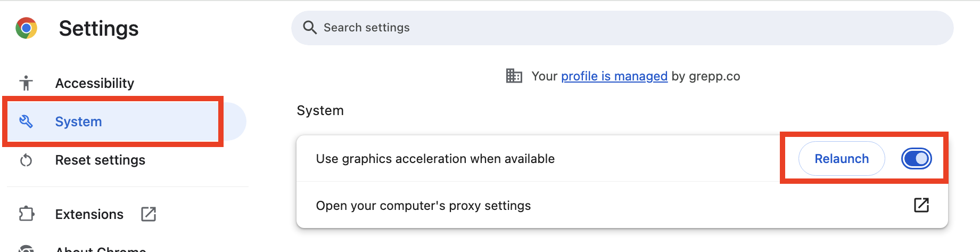Open the "profile is managed" link
The height and width of the screenshot is (252, 980).
coord(614,76)
